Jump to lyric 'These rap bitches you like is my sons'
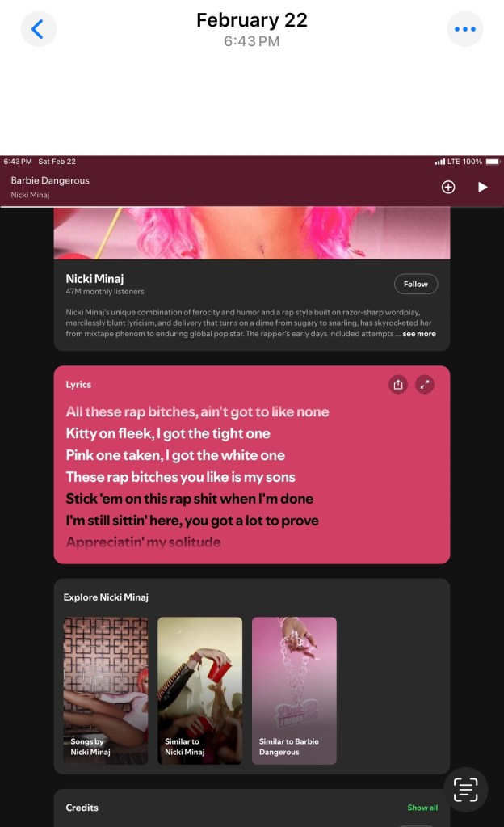 180,477
